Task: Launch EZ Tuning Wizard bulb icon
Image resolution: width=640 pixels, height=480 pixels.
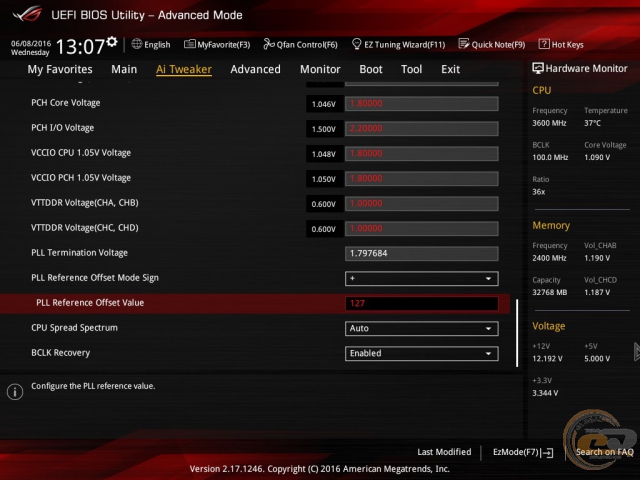Action: (356, 44)
